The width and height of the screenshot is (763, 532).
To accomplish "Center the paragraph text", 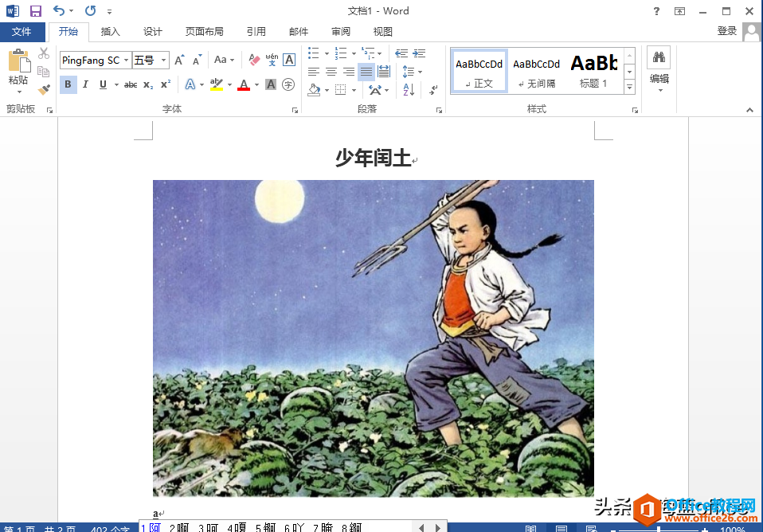I will pyautogui.click(x=331, y=72).
